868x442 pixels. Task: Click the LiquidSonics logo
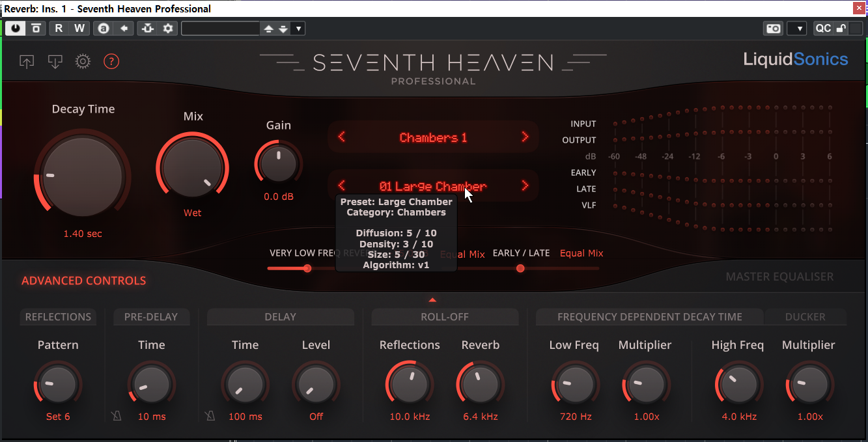[796, 60]
